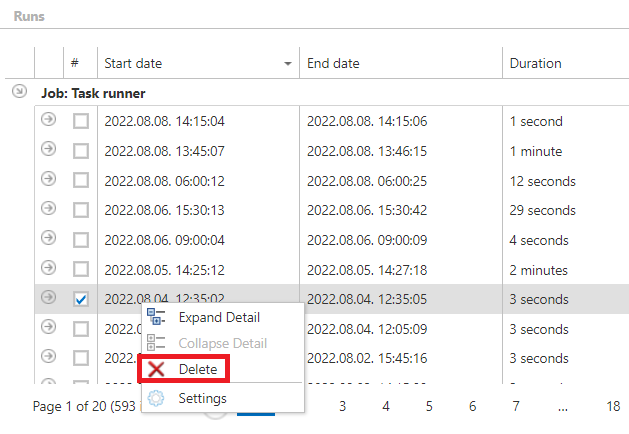Tick checkbox for 2022.08.06. 09:00:04 run
The image size is (629, 434).
tap(80, 240)
